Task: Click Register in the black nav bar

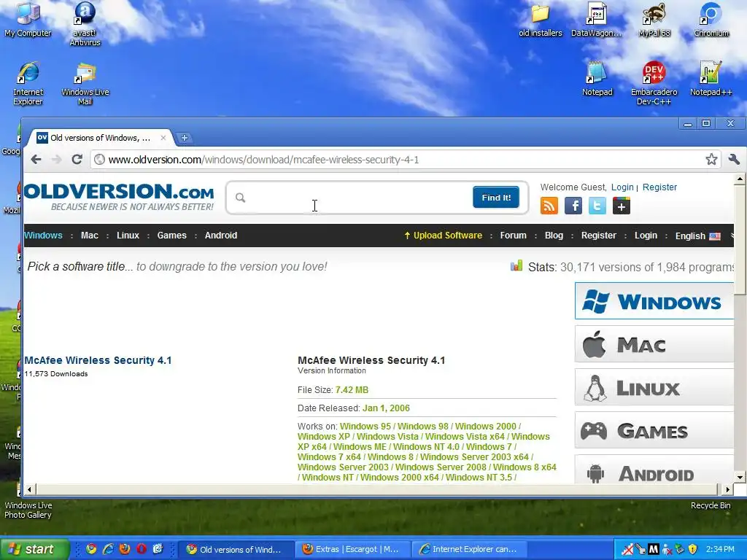Action: pyautogui.click(x=598, y=236)
